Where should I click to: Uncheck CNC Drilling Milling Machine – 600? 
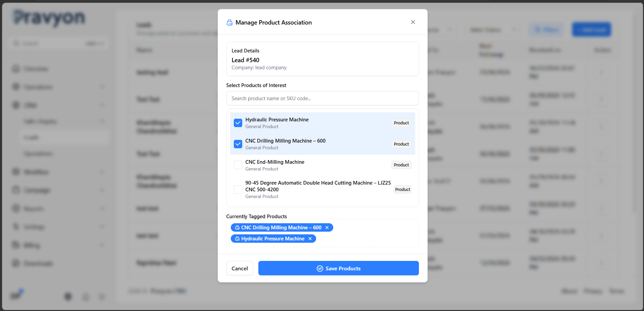(x=238, y=144)
